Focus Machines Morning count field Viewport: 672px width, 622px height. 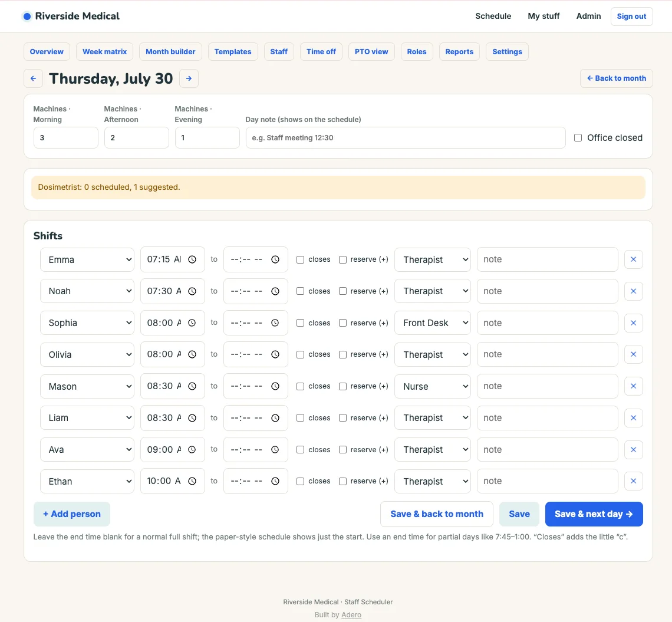point(65,137)
